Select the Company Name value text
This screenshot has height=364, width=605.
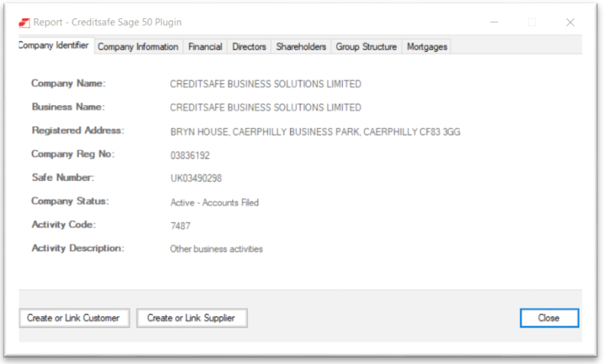[x=265, y=84]
